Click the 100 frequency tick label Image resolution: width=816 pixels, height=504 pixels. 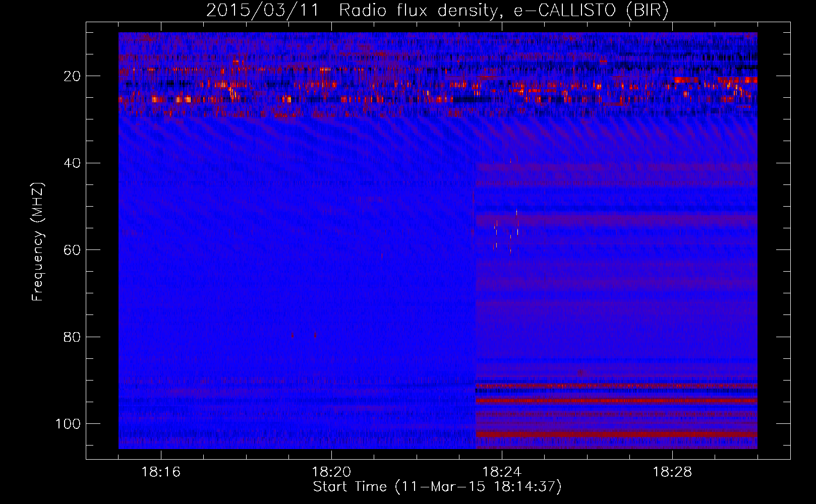pyautogui.click(x=68, y=424)
